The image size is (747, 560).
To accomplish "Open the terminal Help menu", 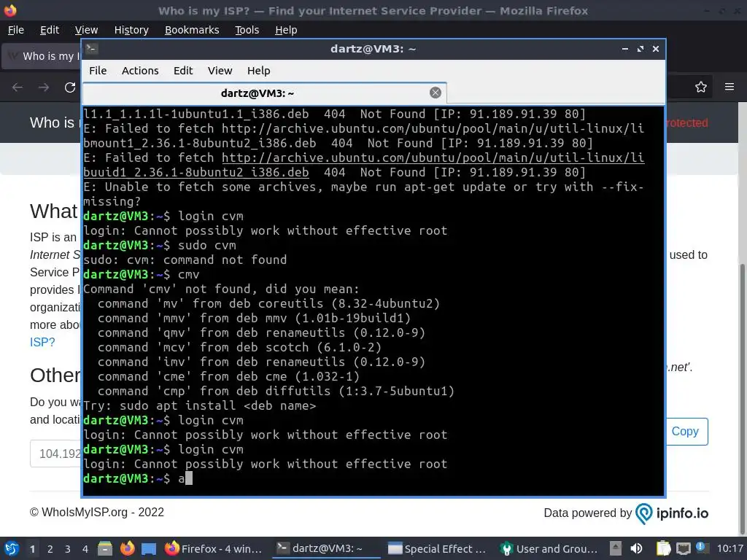I will pos(259,71).
